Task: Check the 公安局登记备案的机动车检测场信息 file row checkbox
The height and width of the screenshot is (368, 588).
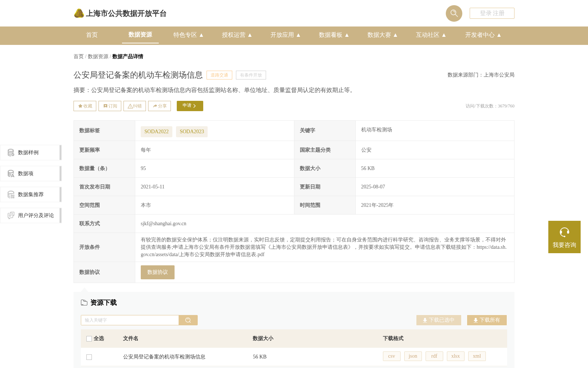Action: click(x=89, y=357)
